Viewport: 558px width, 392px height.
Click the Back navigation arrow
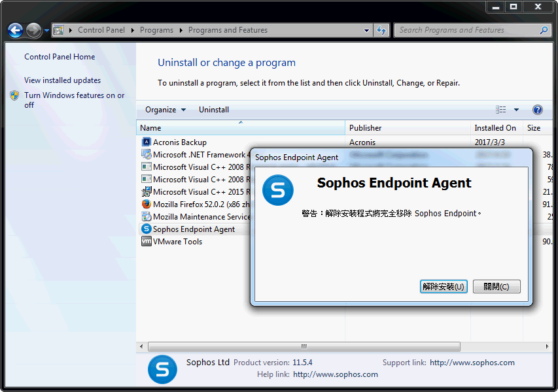click(15, 31)
